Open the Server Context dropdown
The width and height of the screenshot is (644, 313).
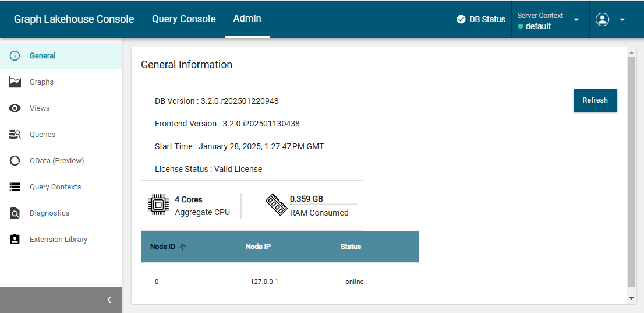[576, 20]
